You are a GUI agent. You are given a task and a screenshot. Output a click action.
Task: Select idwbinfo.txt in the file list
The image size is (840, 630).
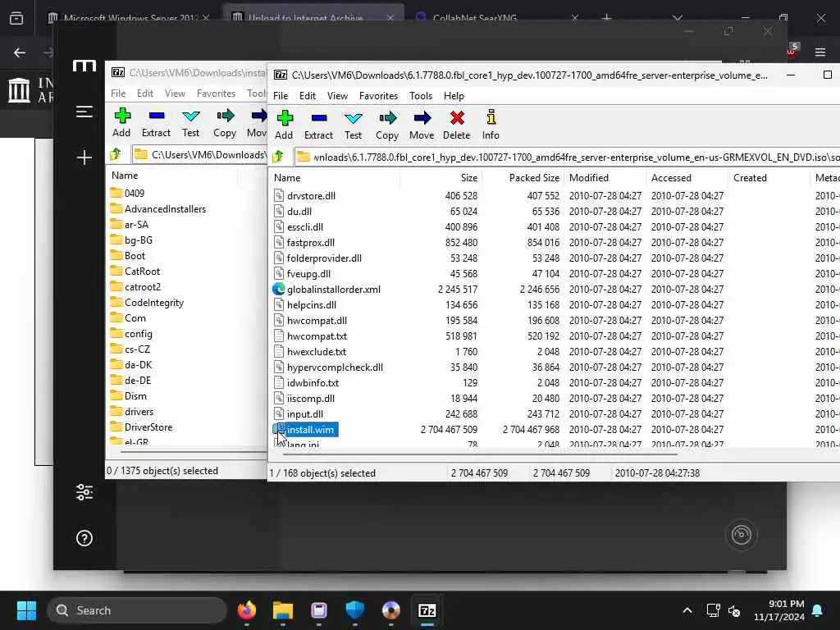[x=313, y=382]
